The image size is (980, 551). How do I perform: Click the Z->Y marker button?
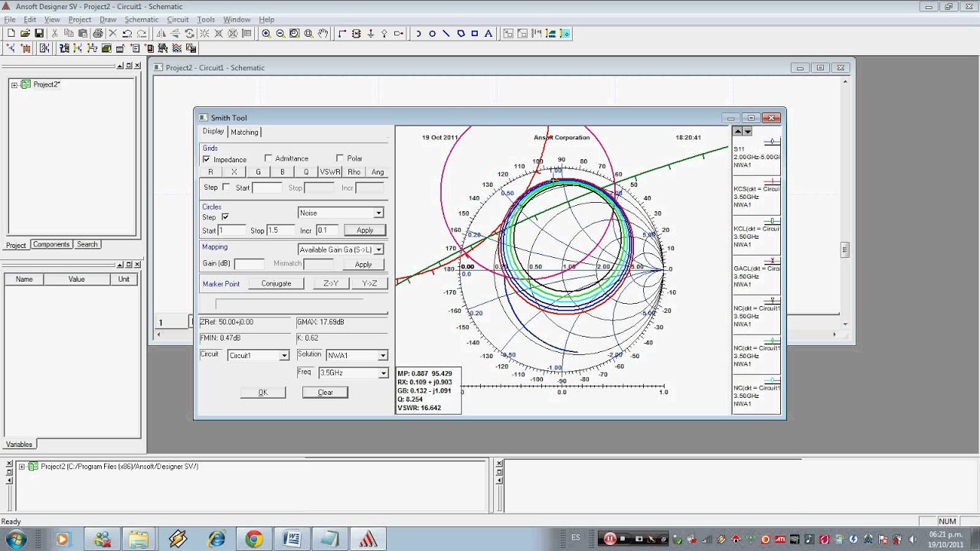click(x=331, y=284)
